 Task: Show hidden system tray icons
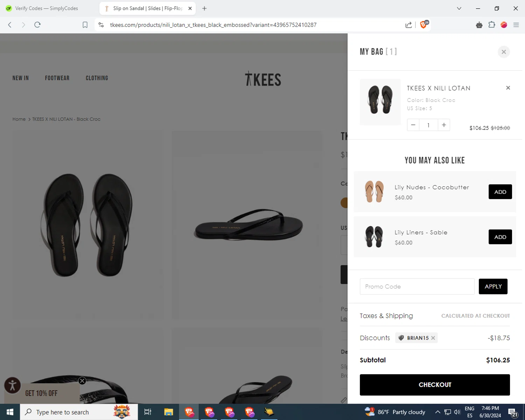[x=437, y=412]
